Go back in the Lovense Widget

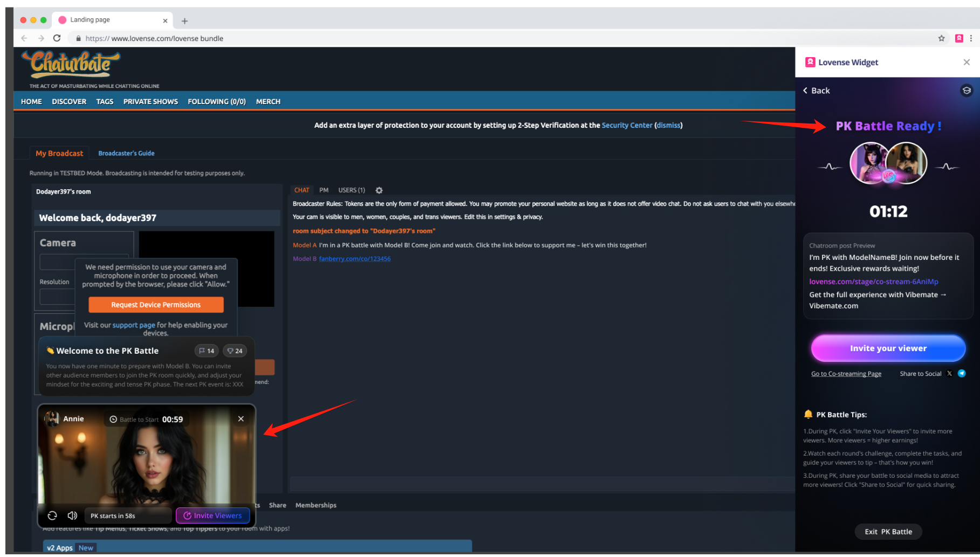pos(816,91)
